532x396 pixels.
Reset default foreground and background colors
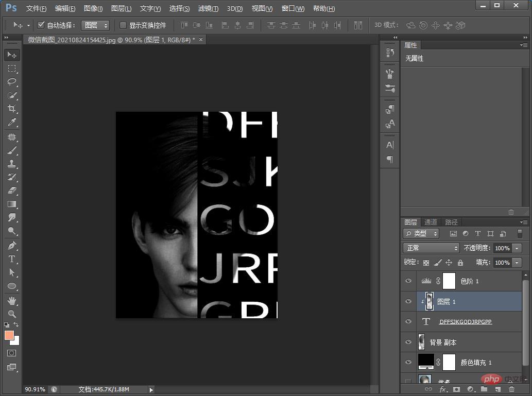[x=7, y=325]
